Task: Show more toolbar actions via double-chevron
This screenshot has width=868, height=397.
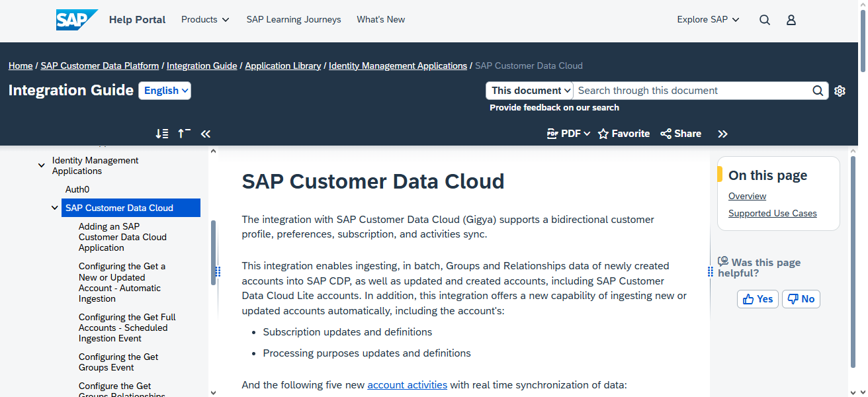Action: click(722, 133)
